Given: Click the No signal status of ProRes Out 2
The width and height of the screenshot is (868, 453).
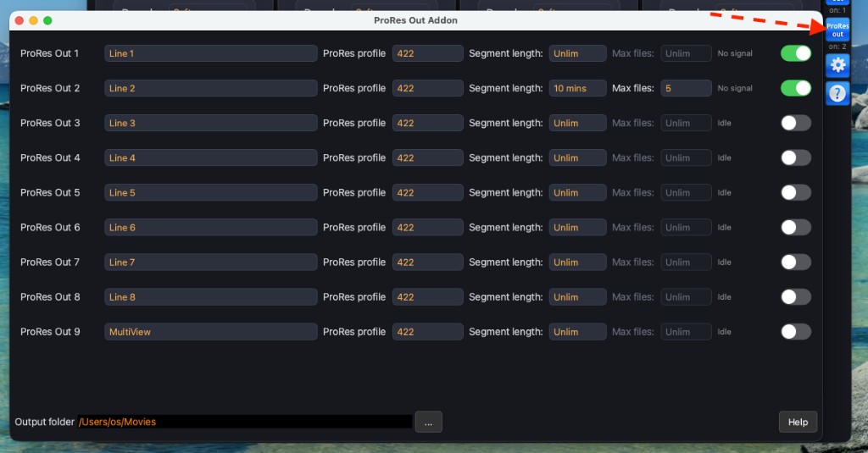Looking at the screenshot, I should point(735,89).
